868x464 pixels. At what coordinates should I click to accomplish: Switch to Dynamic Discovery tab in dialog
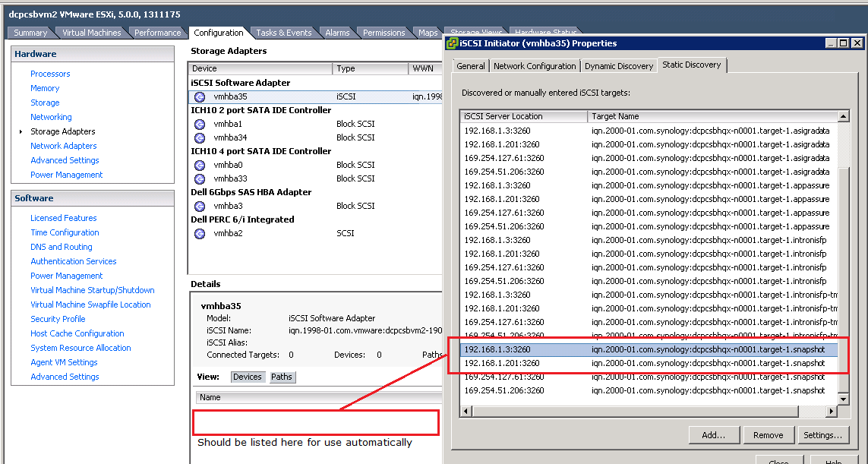click(619, 66)
